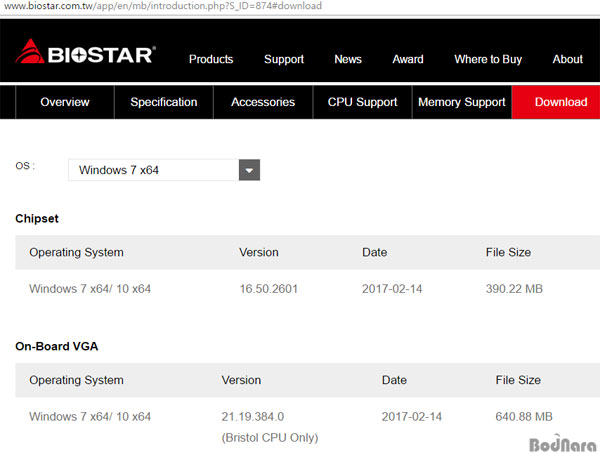The image size is (600, 455).
Task: Go to the News section
Action: (x=348, y=59)
